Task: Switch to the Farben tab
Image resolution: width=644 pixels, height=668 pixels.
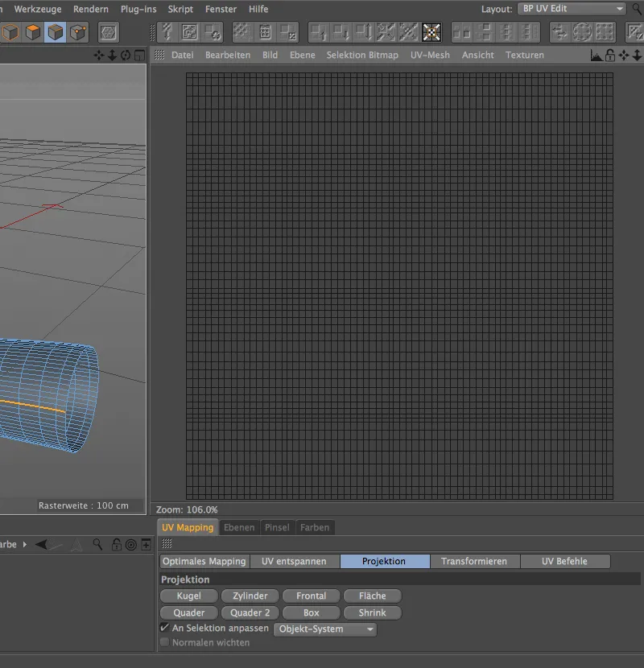Action: coord(315,527)
